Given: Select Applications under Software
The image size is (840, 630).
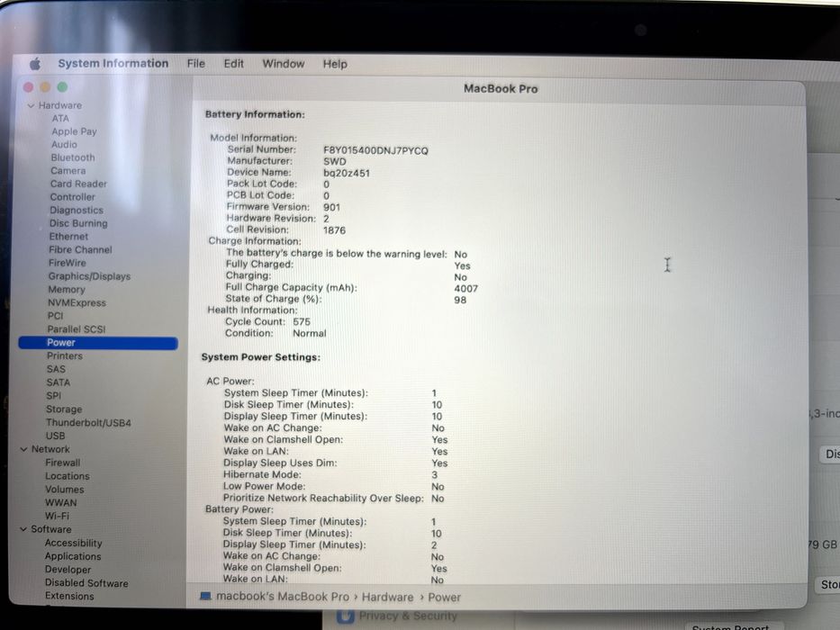Looking at the screenshot, I should pyautogui.click(x=73, y=556).
